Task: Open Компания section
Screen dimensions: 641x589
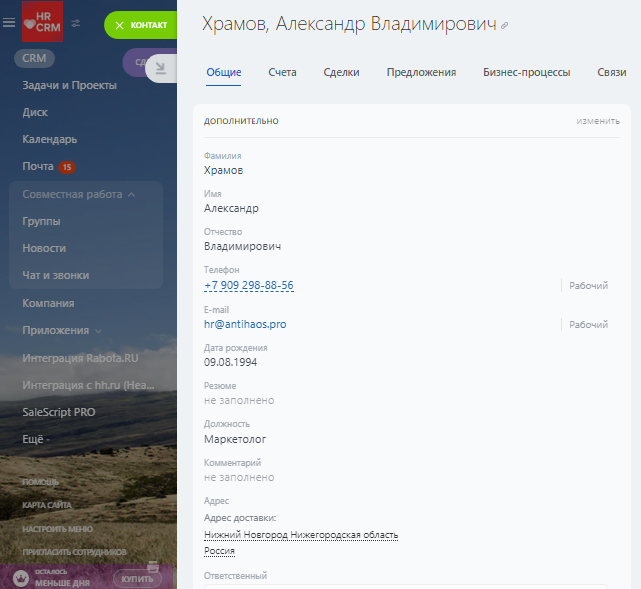Action: (48, 303)
